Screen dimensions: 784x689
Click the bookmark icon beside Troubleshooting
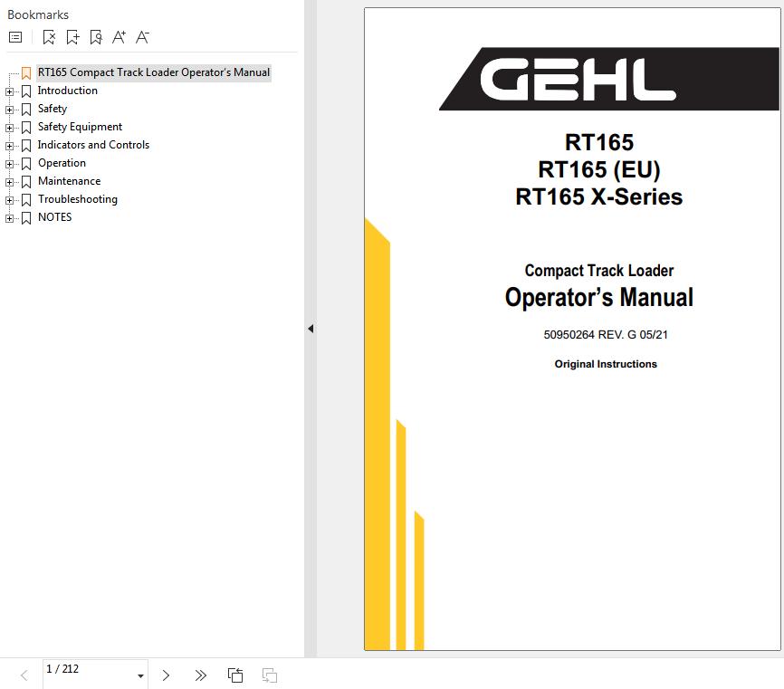(x=26, y=200)
